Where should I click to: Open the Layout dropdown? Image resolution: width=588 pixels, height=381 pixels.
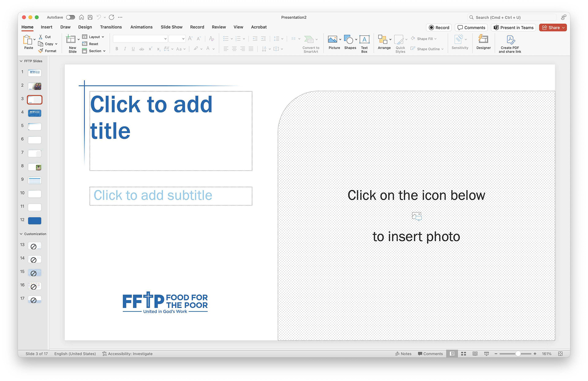pos(93,37)
